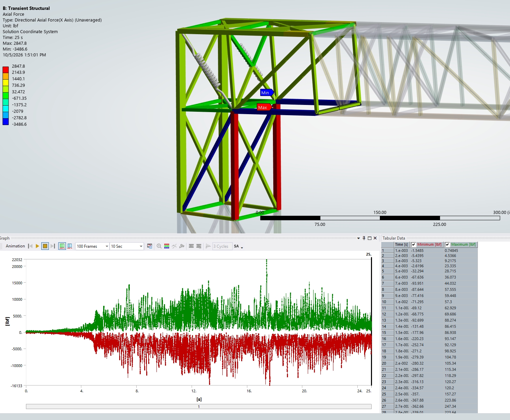Select table row number 10

click(x=388, y=302)
